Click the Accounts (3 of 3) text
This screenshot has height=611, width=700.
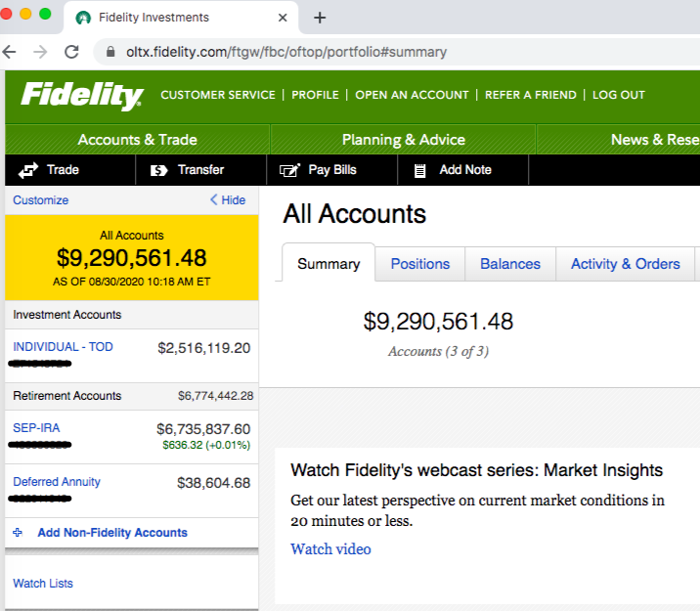point(438,351)
